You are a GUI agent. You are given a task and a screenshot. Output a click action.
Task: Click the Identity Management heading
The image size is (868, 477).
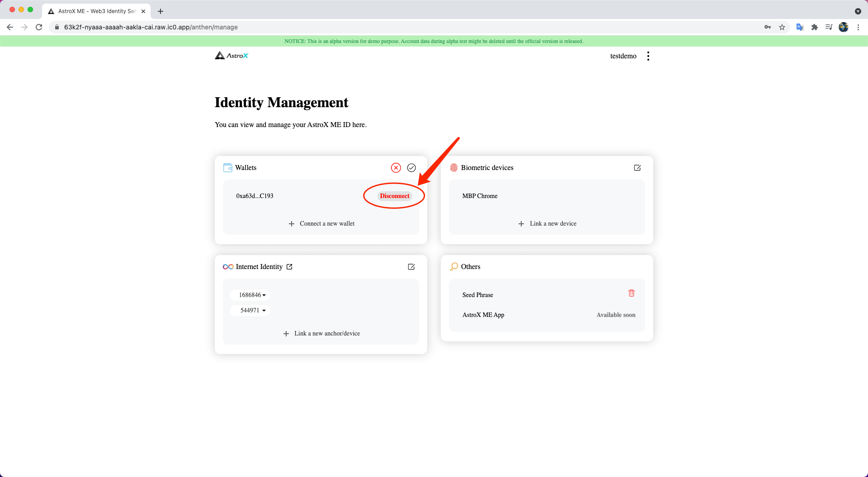coord(281,102)
